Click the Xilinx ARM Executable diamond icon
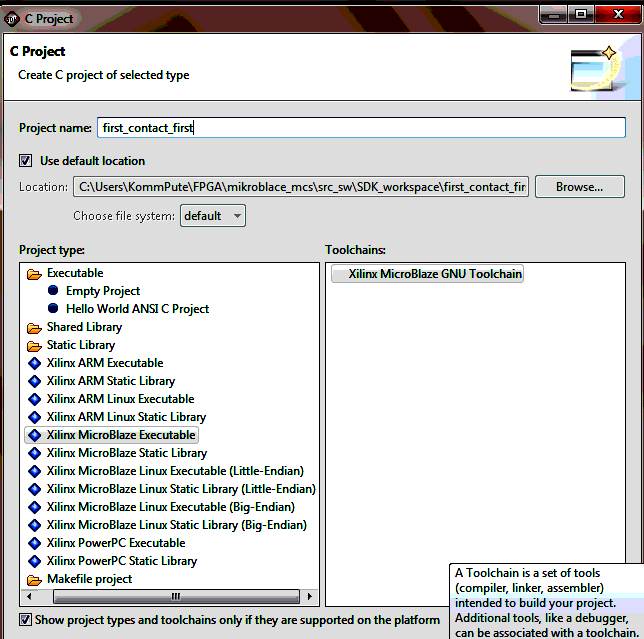The image size is (644, 639). (34, 363)
